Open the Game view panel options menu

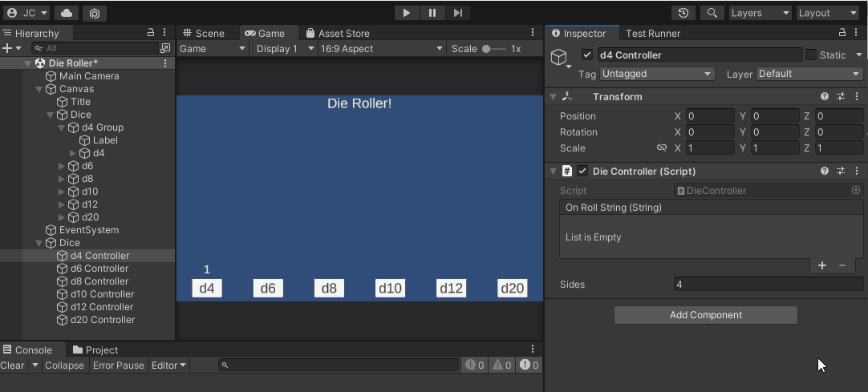coord(533,33)
